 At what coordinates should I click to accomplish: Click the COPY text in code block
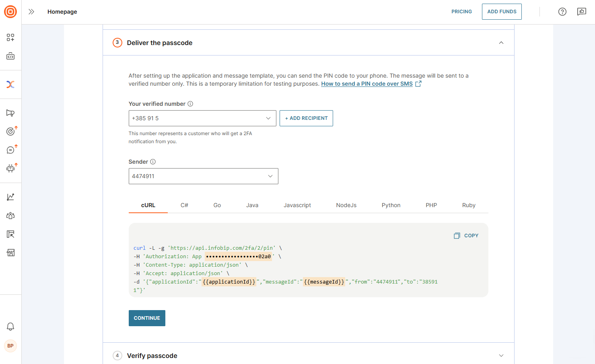click(x=471, y=236)
